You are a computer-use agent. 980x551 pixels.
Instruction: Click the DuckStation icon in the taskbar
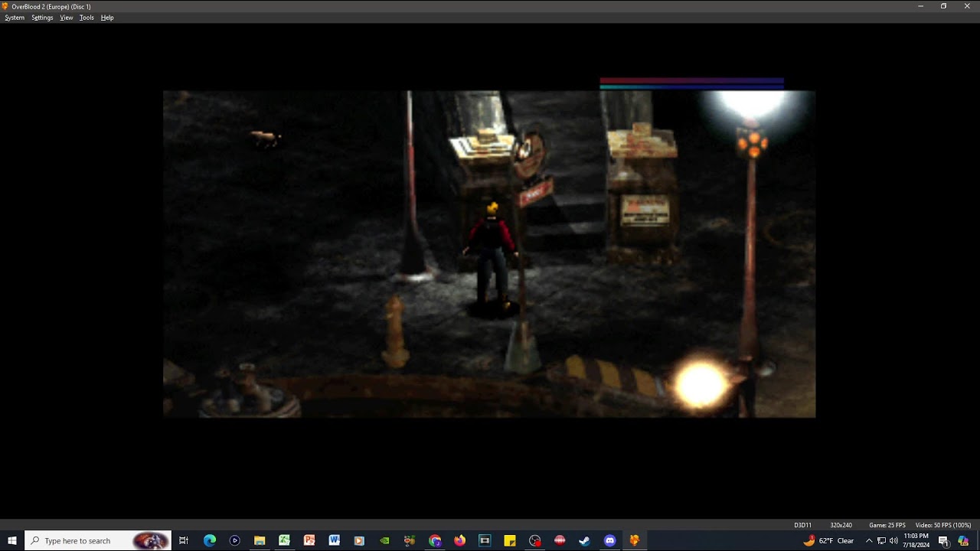coord(634,540)
